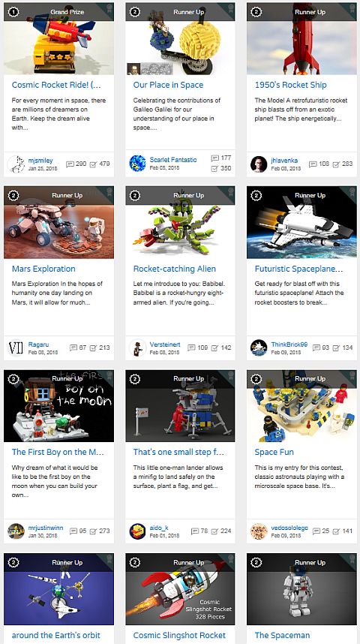This screenshot has height=644, width=360.
Task: Click comment bubble icon on Our Place in Space
Action: click(x=214, y=158)
